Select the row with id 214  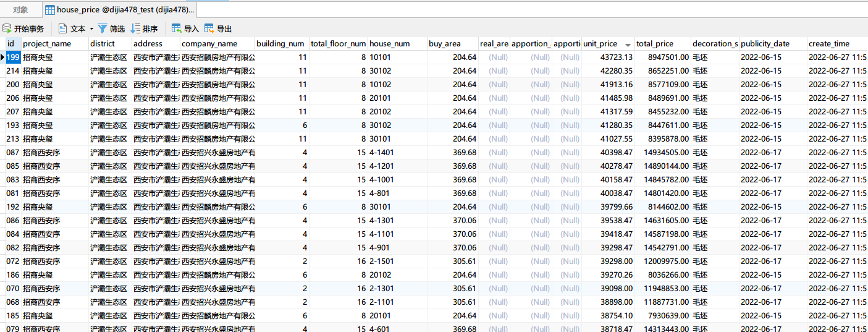pyautogui.click(x=12, y=71)
